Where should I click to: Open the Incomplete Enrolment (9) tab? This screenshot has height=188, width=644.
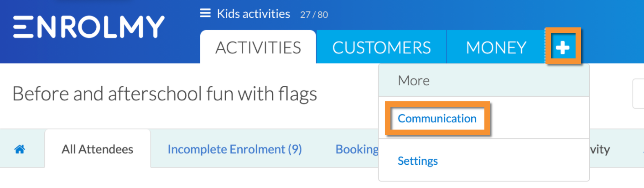235,149
